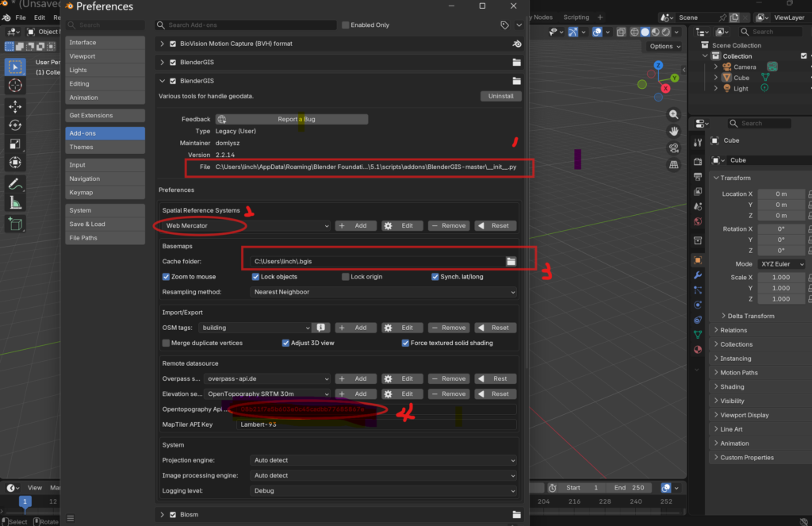Click the timeline frame 1 playhead marker
The image size is (812, 526).
pos(25,501)
